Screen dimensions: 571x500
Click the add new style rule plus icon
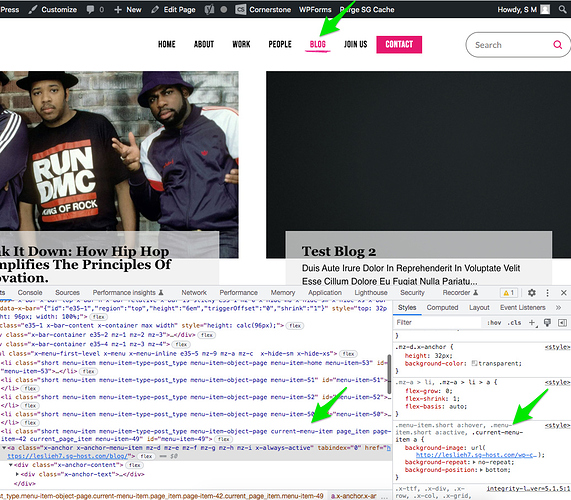point(532,323)
